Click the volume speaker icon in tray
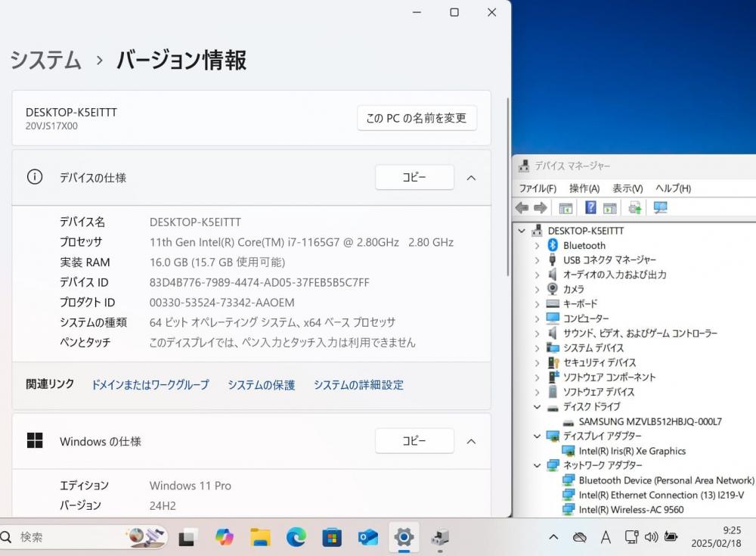The image size is (756, 556). point(652,536)
